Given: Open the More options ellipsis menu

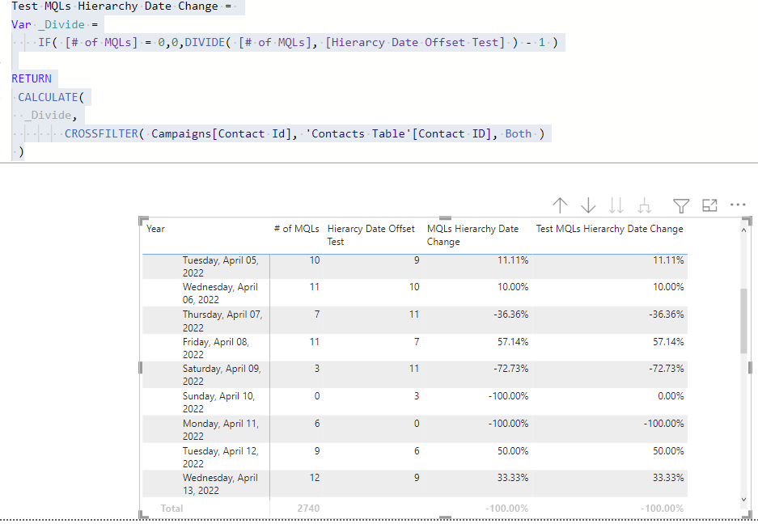Looking at the screenshot, I should coord(738,205).
